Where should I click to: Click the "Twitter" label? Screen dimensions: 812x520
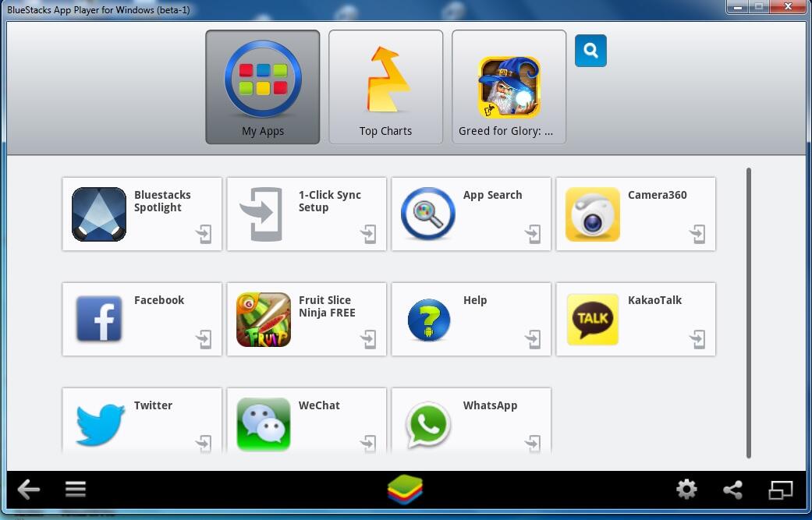pyautogui.click(x=153, y=405)
